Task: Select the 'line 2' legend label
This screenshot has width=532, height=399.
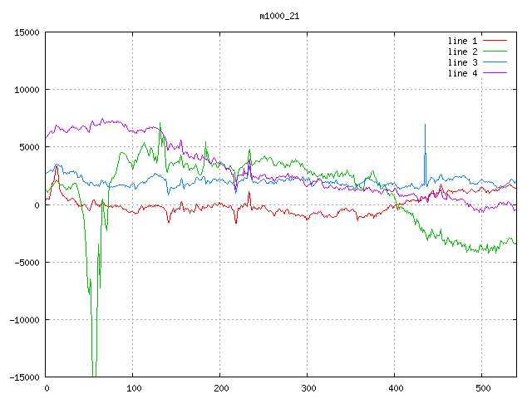Action: tap(462, 52)
